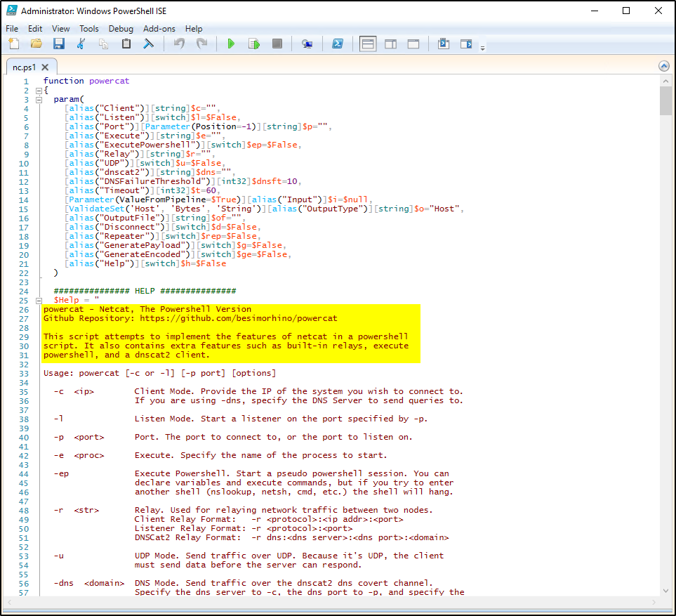Cut selection with the scissors icon
The image size is (676, 616).
81,44
